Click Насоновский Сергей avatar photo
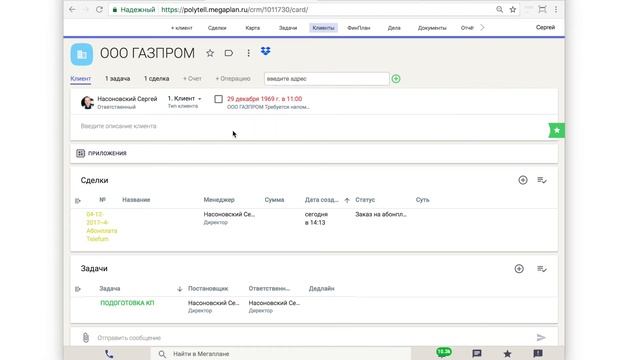Image resolution: width=640 pixels, height=360 pixels. click(87, 102)
